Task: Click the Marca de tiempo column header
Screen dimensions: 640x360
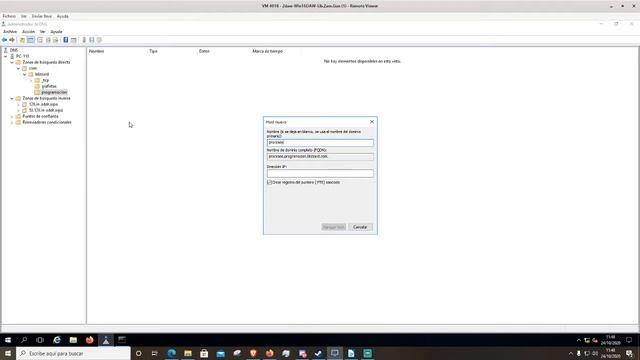Action: 267,51
